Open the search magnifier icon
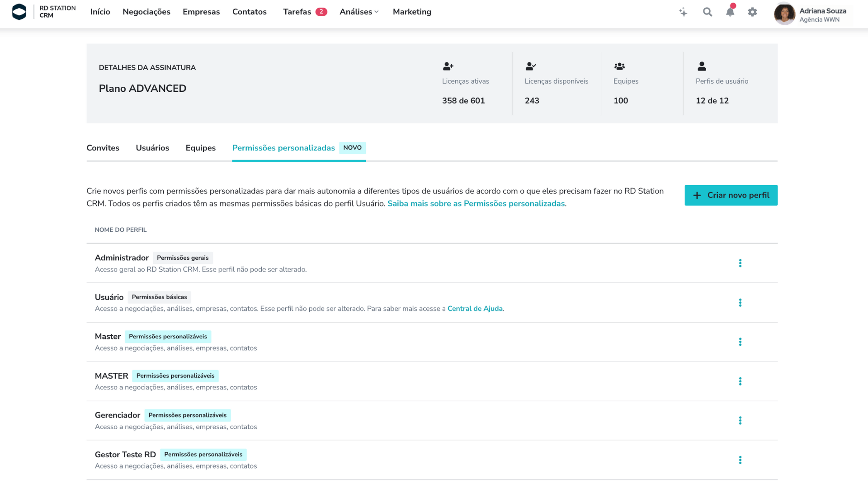Screen dimensions: 868x488 (708, 12)
